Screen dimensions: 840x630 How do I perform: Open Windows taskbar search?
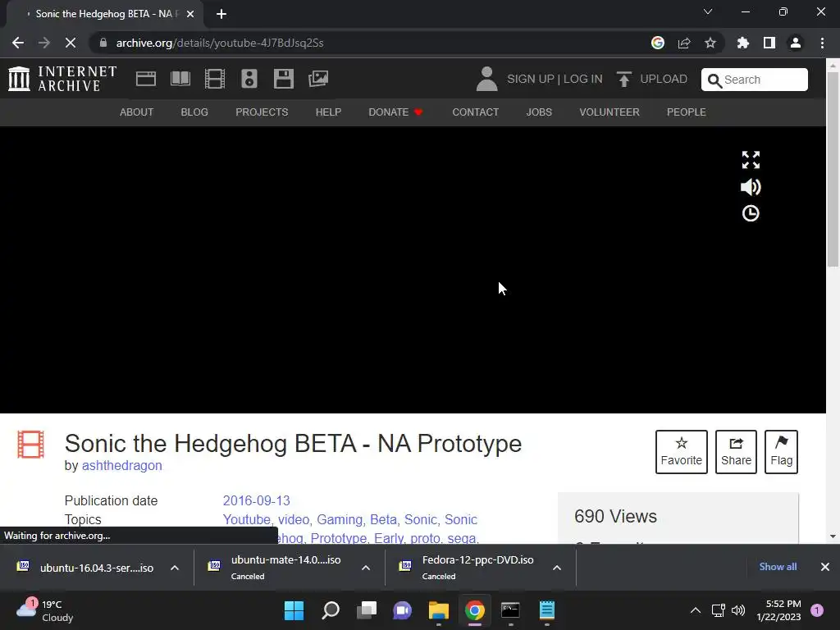(x=331, y=610)
